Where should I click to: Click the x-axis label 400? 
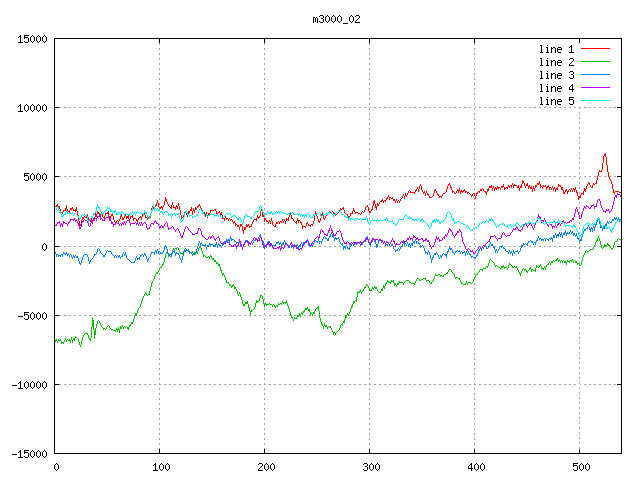coord(476,467)
